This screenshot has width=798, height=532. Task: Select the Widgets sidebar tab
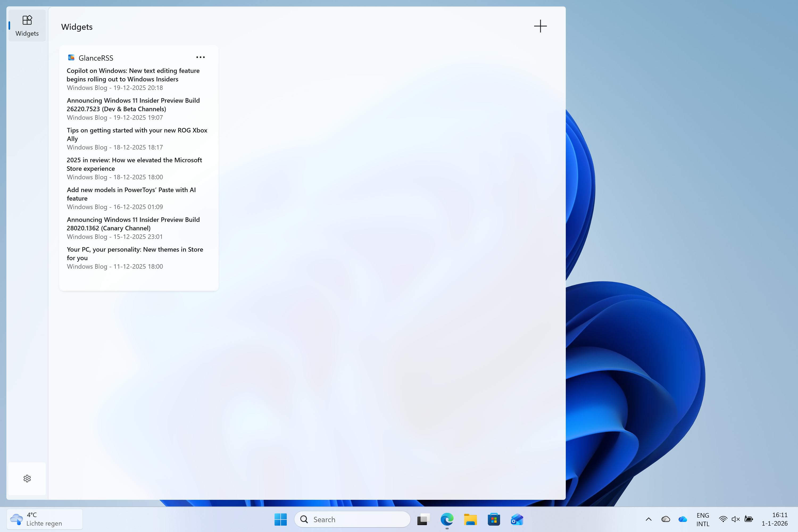pyautogui.click(x=27, y=26)
